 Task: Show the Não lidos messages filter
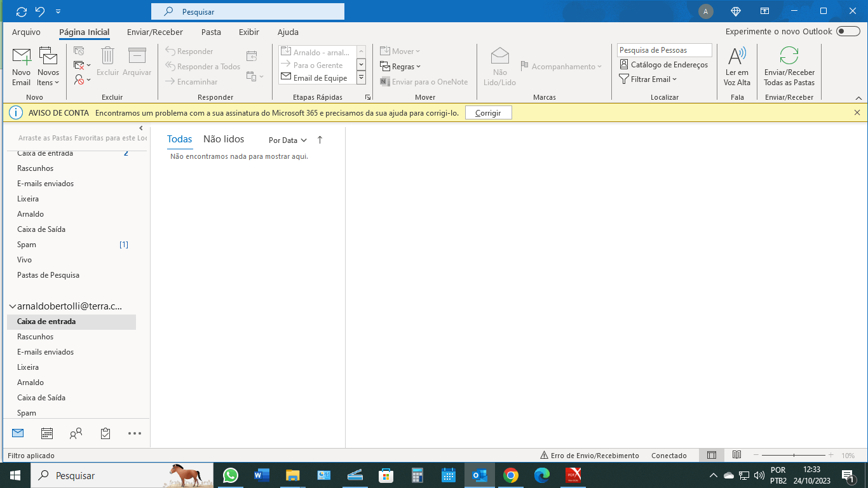pyautogui.click(x=224, y=139)
